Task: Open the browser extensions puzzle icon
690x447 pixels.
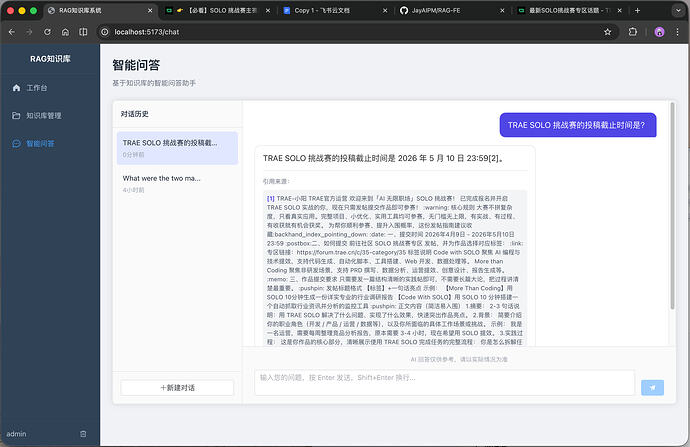Action: point(633,32)
